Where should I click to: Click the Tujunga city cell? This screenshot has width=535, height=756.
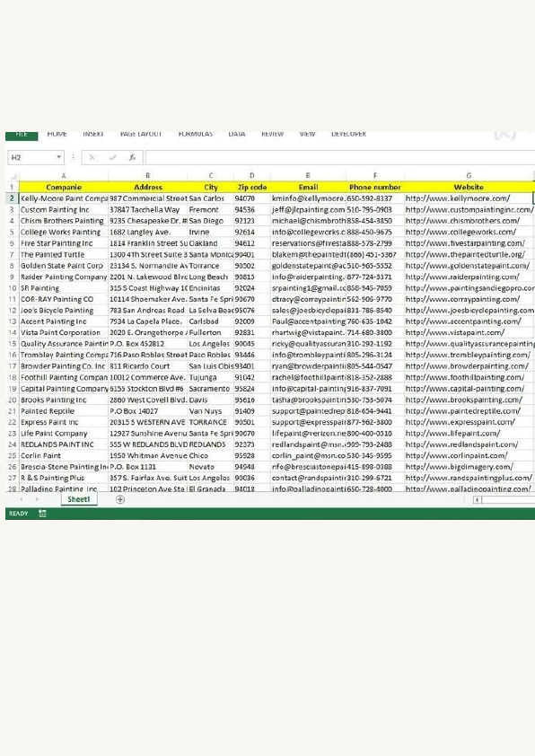211,377
